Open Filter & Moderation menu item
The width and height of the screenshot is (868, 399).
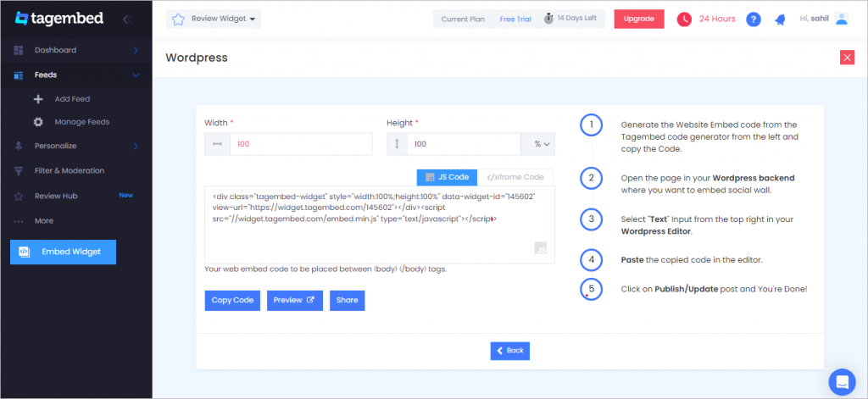(70, 171)
